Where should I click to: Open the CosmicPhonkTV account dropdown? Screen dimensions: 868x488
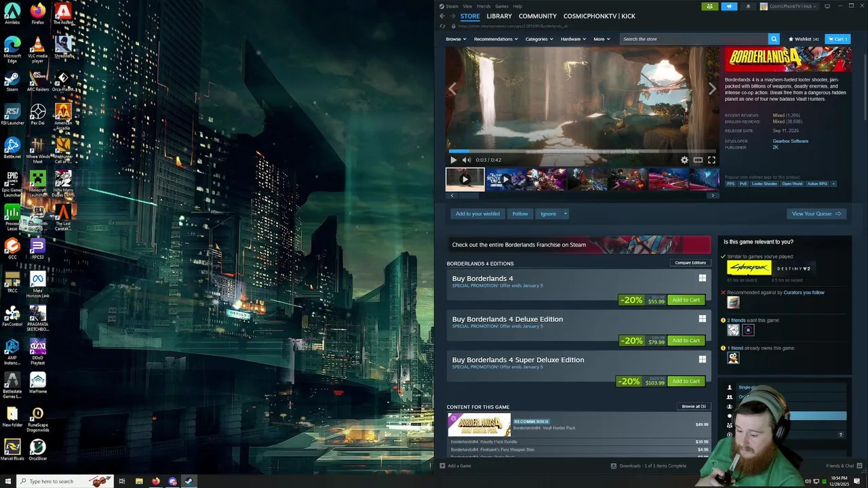789,6
